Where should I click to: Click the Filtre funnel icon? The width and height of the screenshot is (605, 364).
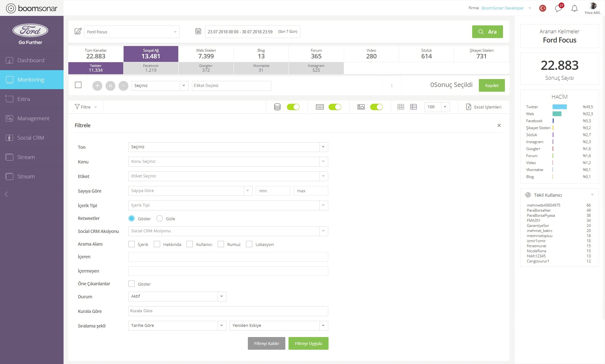pos(77,107)
